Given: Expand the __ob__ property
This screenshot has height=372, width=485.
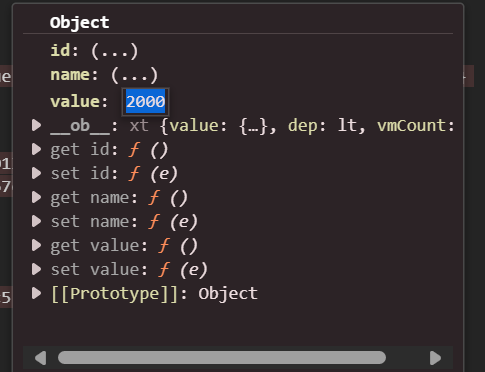Looking at the screenshot, I should point(36,125).
